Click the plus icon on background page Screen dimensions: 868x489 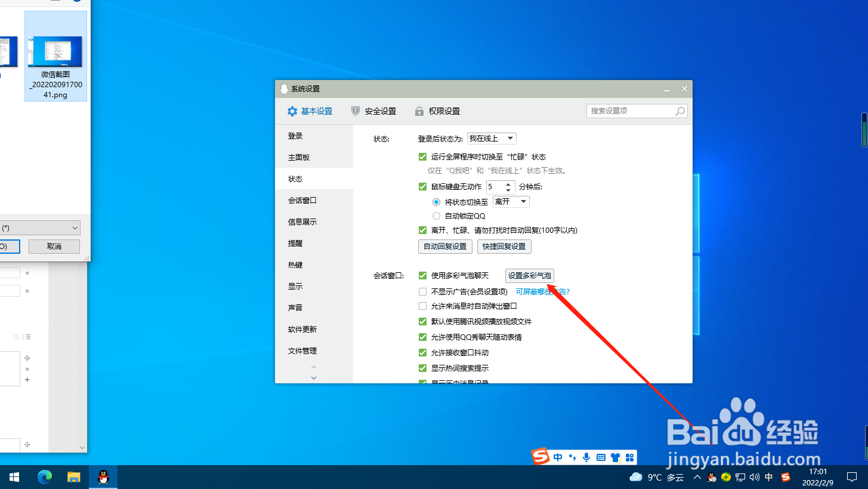(x=27, y=380)
